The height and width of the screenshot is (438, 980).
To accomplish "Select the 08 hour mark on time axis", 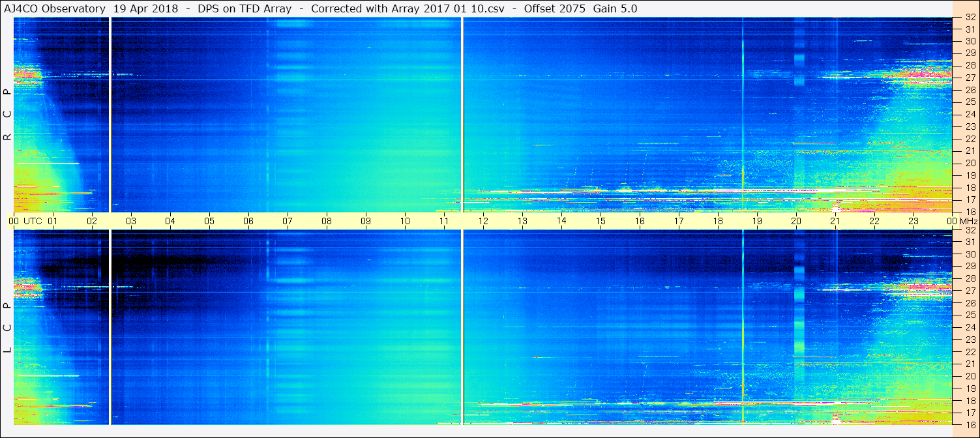I will point(327,221).
